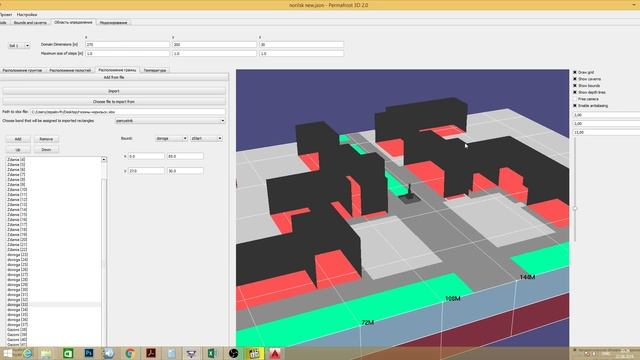The width and height of the screenshot is (640, 360).
Task: Toggle the Show bounds checkbox
Action: tap(575, 86)
